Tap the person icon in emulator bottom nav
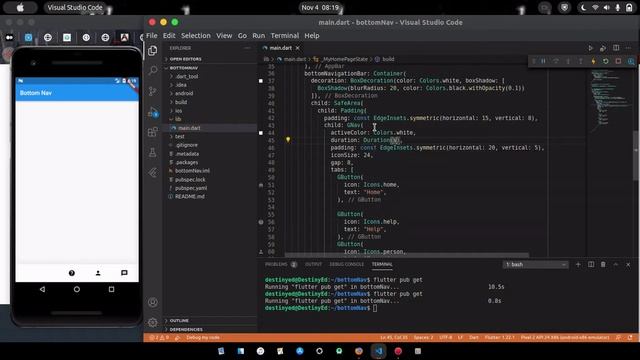The height and width of the screenshot is (360, 640). pos(98,273)
